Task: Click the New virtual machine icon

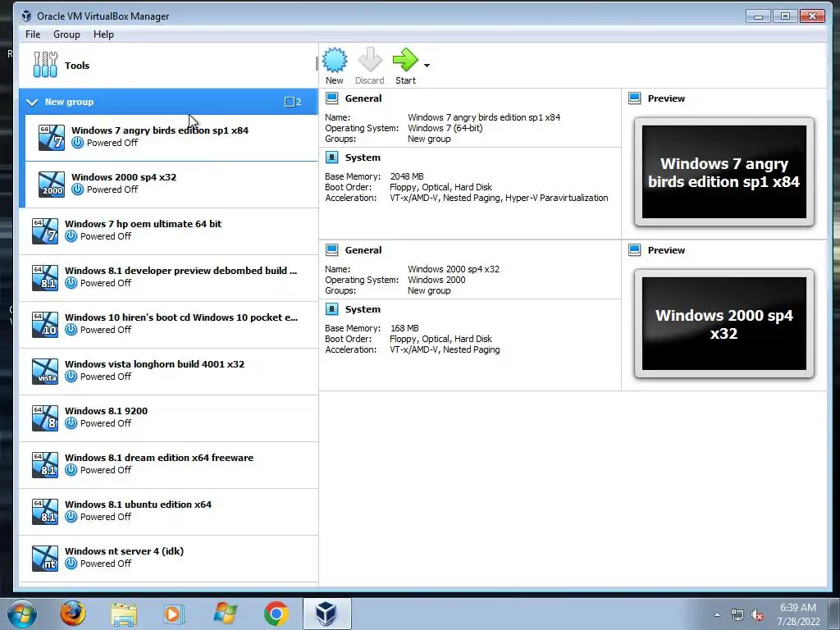Action: pos(335,61)
